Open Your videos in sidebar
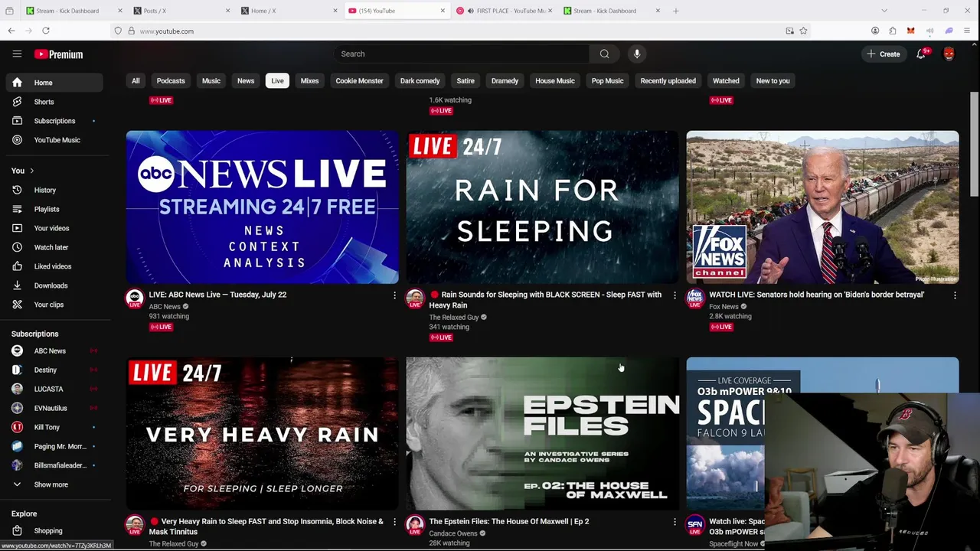980x551 pixels. click(x=54, y=228)
